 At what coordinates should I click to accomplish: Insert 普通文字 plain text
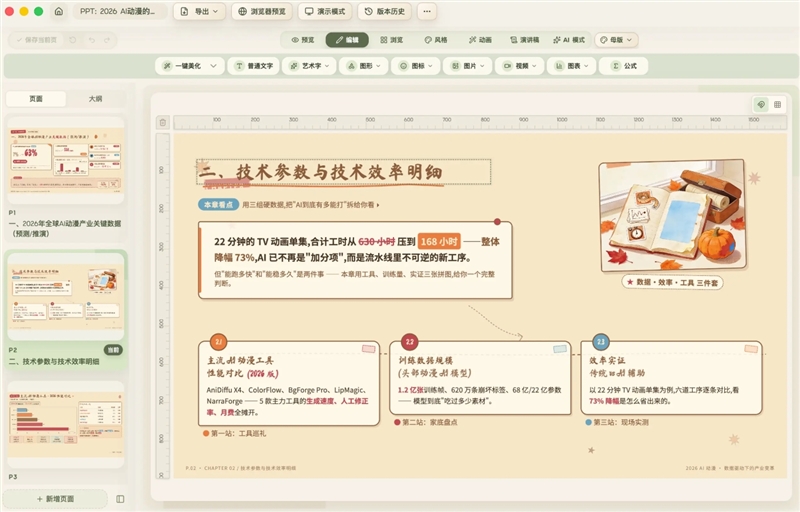[254, 66]
